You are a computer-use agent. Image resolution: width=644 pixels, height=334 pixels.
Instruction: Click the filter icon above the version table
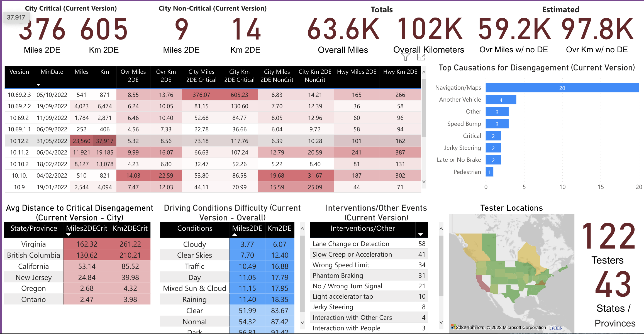405,57
